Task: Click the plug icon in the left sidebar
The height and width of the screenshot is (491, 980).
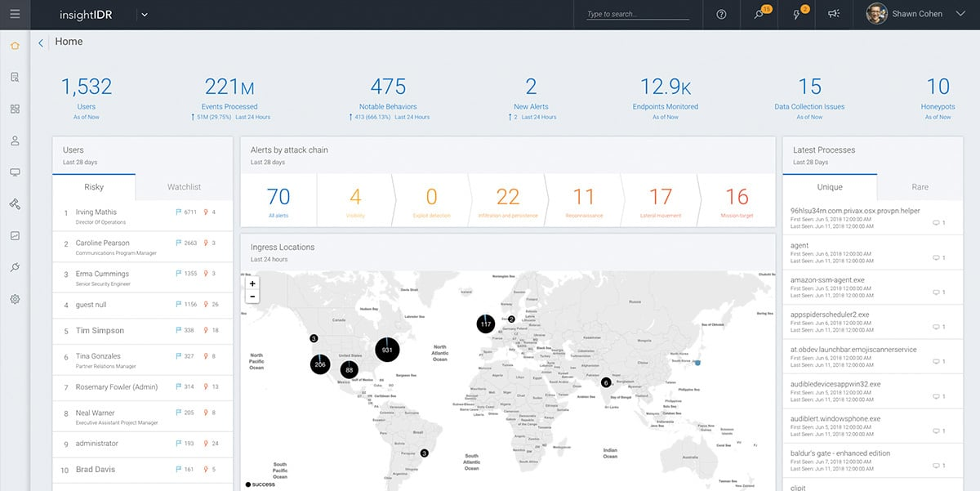Action: [15, 267]
